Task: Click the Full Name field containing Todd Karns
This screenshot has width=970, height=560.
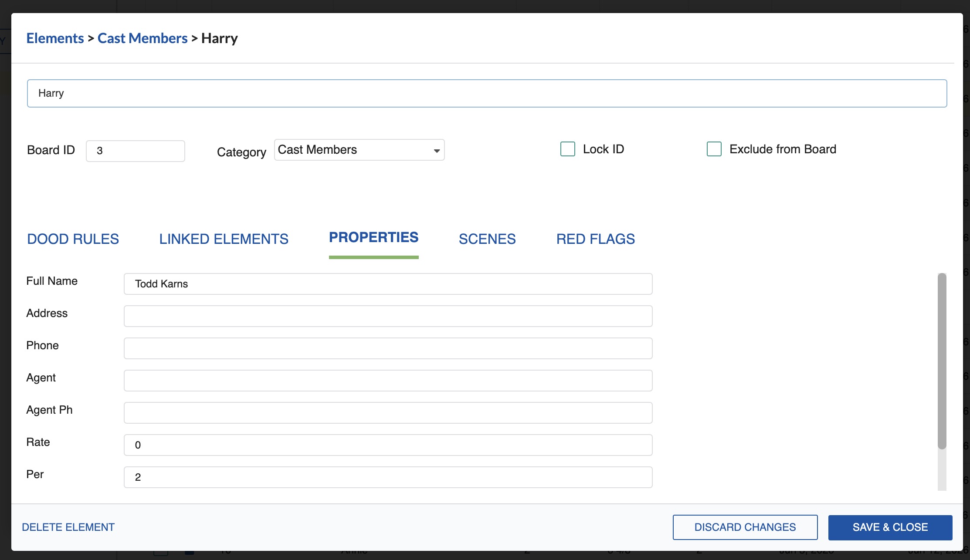Action: coord(388,283)
